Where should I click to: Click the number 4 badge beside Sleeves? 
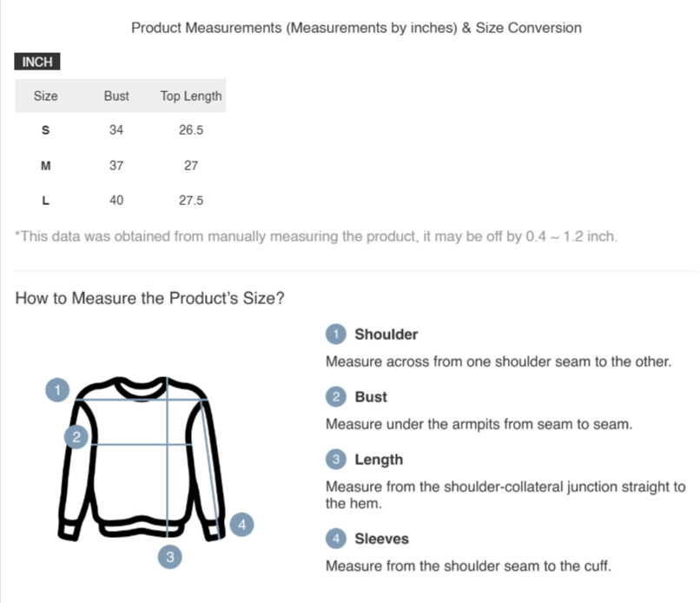click(336, 540)
